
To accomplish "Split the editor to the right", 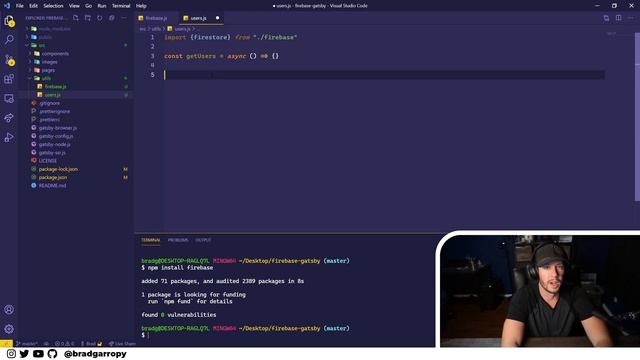I will [x=618, y=18].
